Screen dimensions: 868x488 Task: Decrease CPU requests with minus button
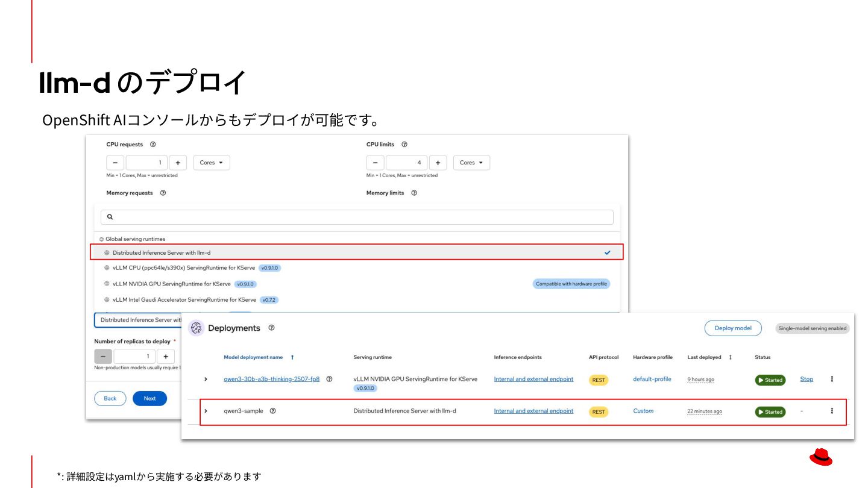(116, 163)
